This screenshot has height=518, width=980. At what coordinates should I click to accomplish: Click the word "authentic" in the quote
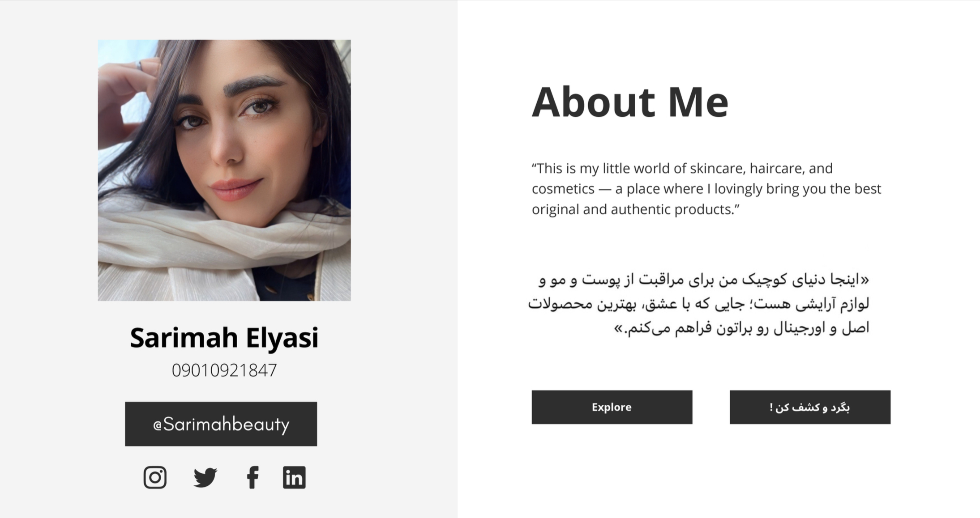640,210
